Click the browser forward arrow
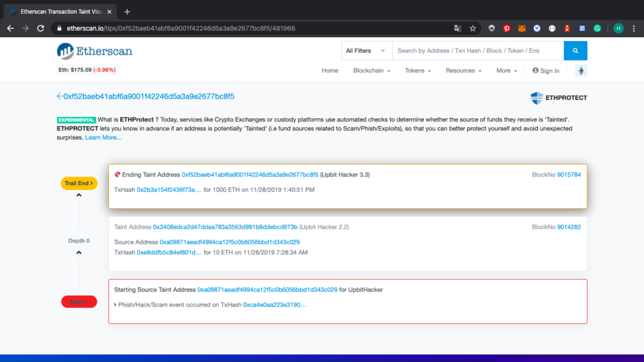The width and height of the screenshot is (644, 362). click(x=25, y=28)
